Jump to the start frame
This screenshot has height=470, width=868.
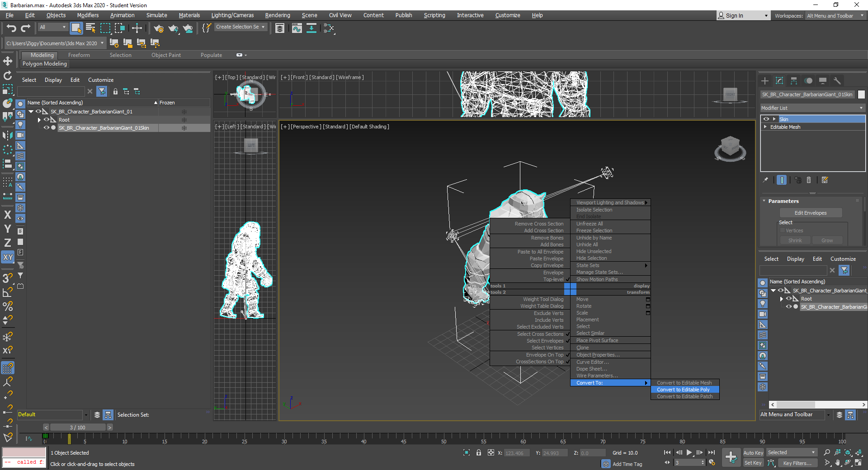tap(667, 452)
